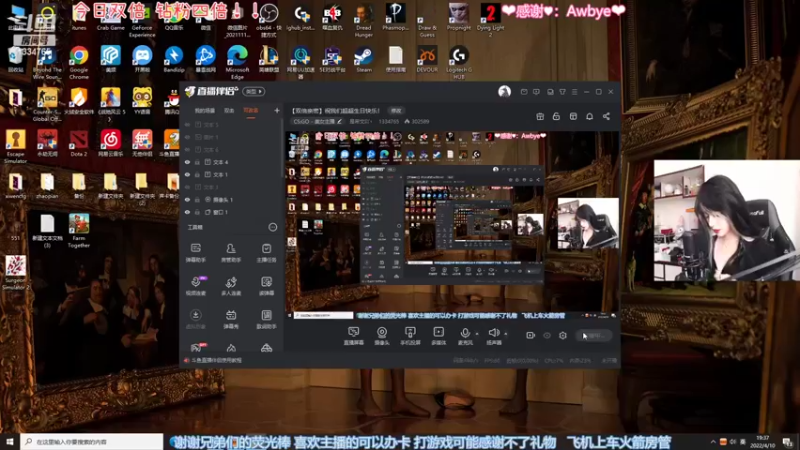
Task: Open the user avatar in title bar
Action: (504, 91)
